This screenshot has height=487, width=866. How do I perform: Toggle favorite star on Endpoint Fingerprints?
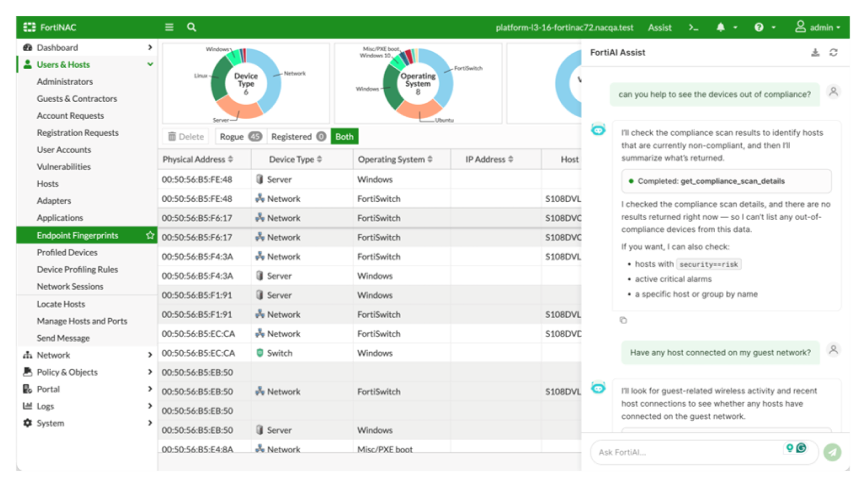pos(150,235)
